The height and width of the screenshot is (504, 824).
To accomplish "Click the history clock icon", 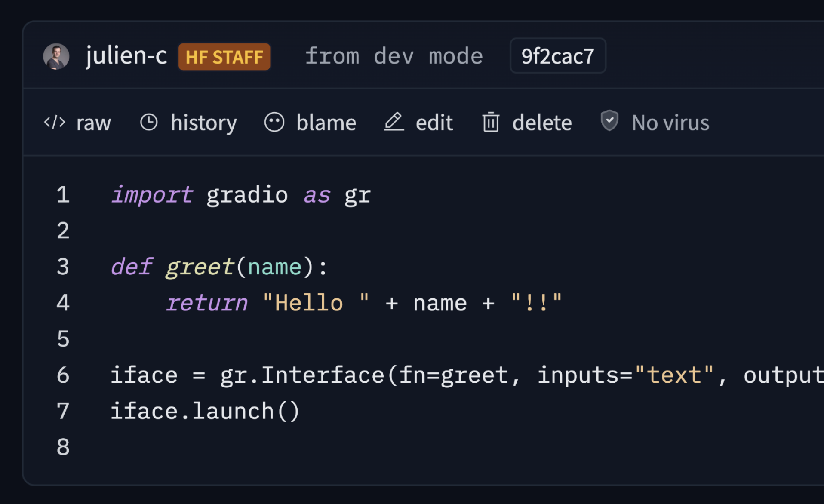I will click(149, 122).
